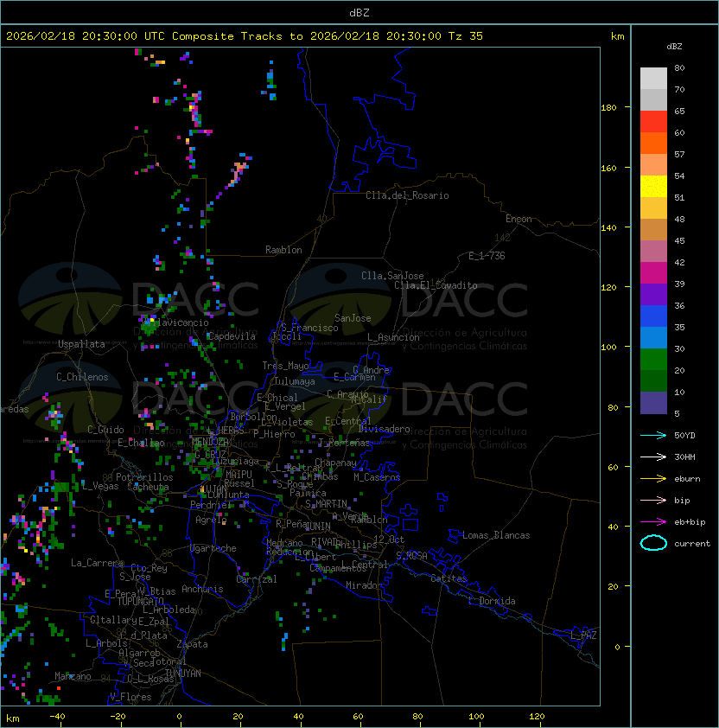This screenshot has width=719, height=728.
Task: Click the 'Cacheuta' map label
Action: [148, 487]
